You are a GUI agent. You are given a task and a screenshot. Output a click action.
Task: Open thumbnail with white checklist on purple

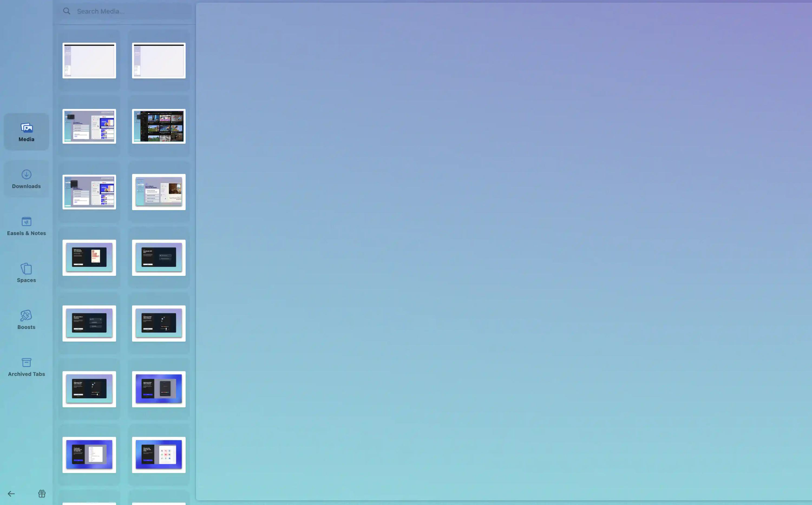(89, 455)
